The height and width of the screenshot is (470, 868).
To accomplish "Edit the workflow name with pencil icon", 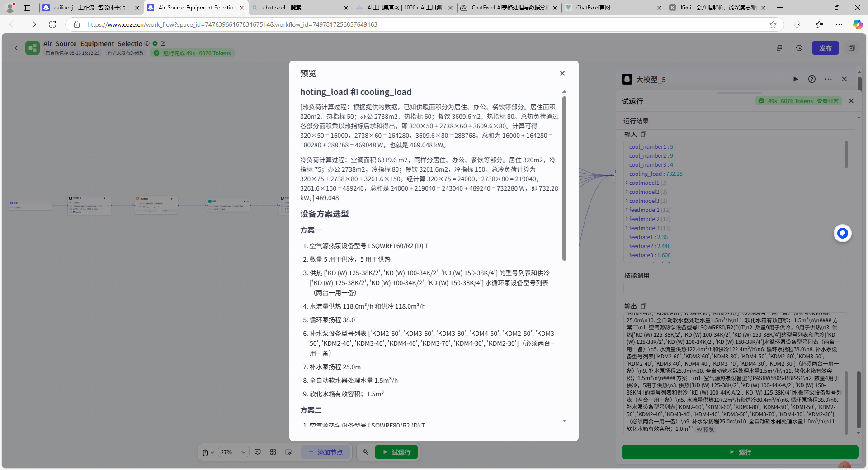I will (163, 43).
